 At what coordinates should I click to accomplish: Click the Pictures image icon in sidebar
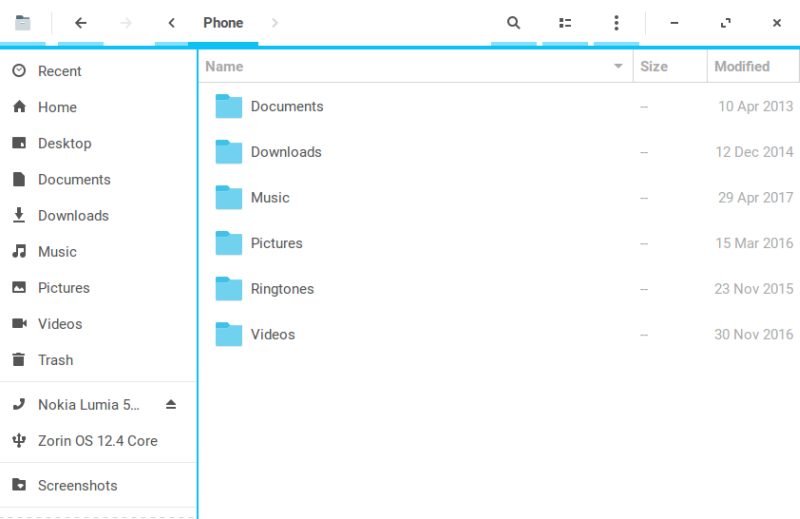coord(19,287)
